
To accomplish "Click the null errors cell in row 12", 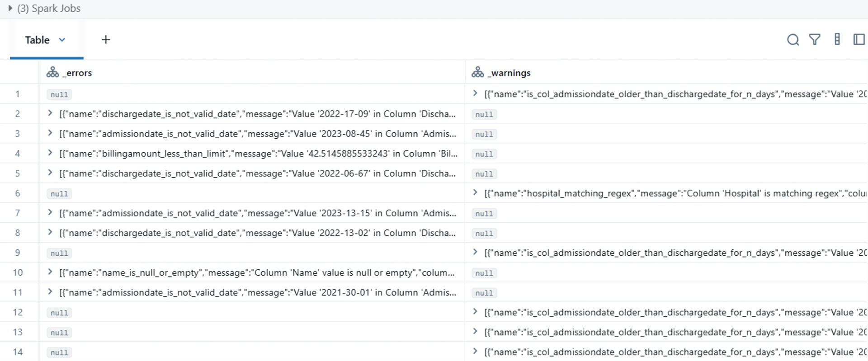I will [x=59, y=313].
